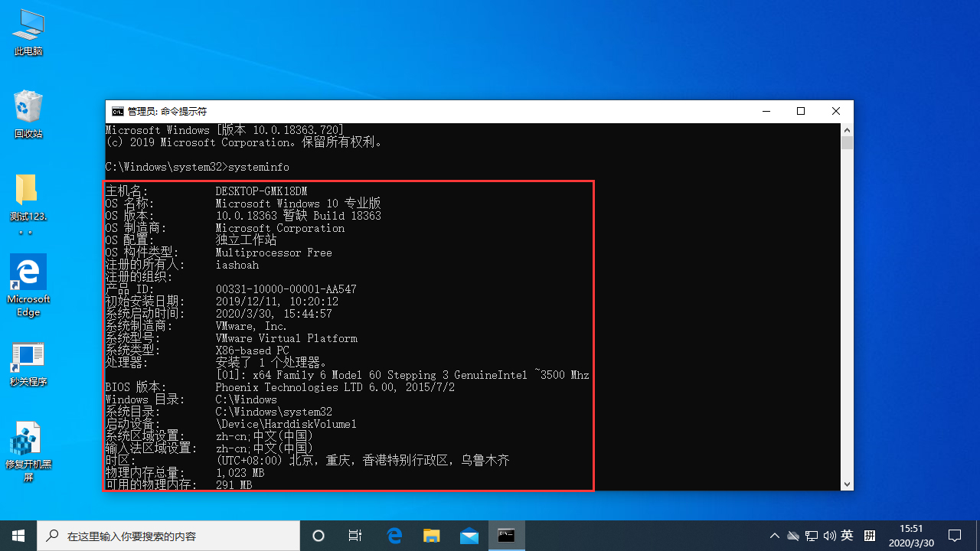
Task: Open the Start menu
Action: (18, 536)
